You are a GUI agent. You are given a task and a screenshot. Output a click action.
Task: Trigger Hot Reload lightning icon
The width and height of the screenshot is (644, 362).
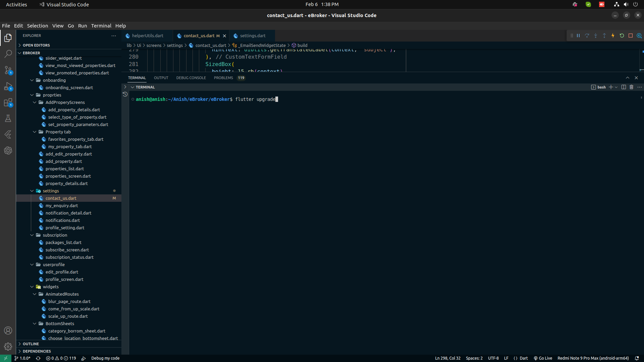tap(613, 36)
